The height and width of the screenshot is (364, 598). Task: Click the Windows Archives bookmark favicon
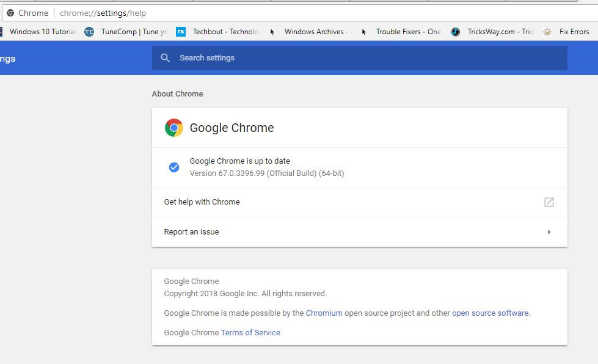click(272, 32)
